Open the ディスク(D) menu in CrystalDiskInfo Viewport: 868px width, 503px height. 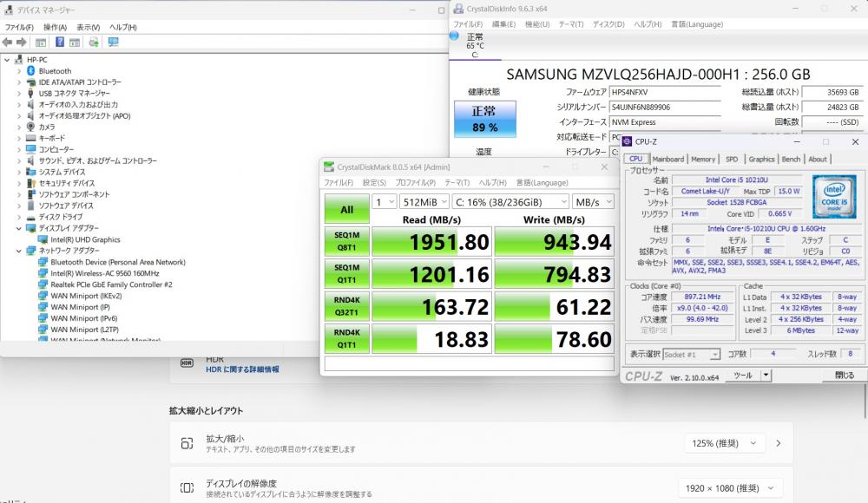tap(608, 24)
